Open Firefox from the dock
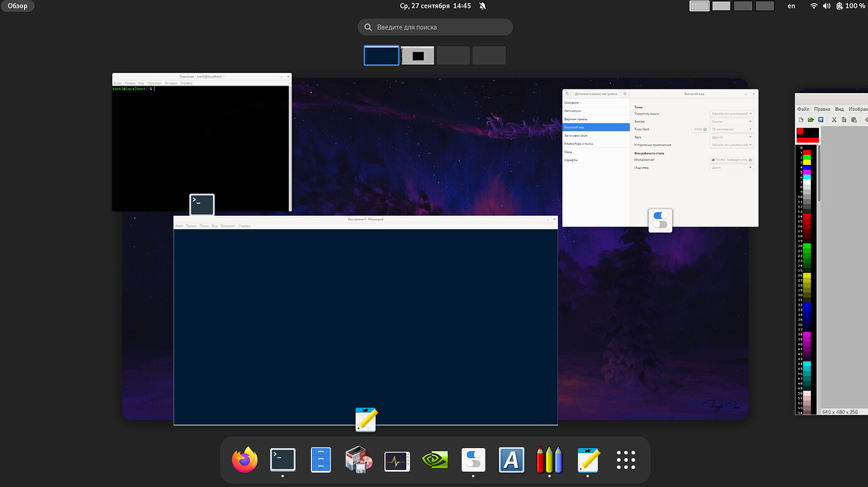Screen dimensions: 868x487 [x=245, y=460]
